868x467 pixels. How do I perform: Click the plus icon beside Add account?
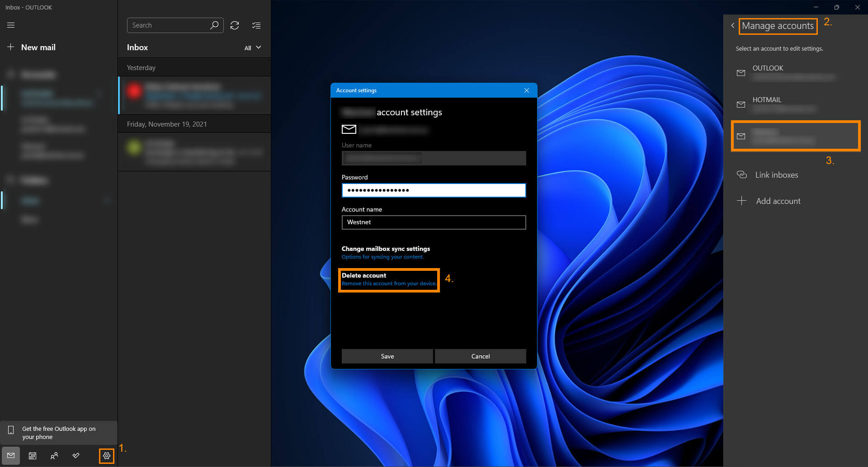click(741, 201)
